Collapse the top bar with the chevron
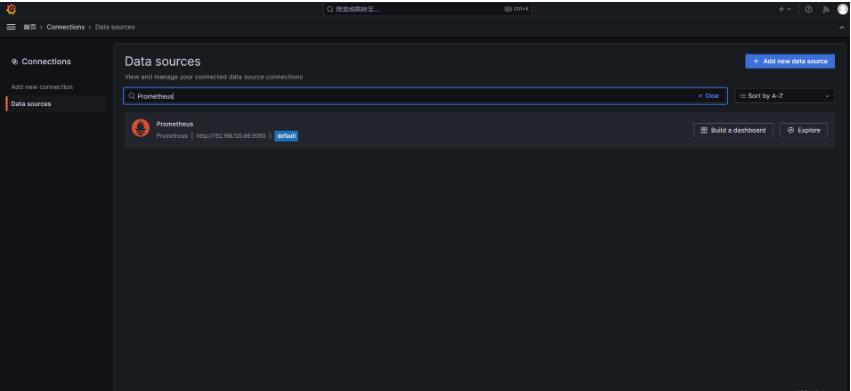 842,27
